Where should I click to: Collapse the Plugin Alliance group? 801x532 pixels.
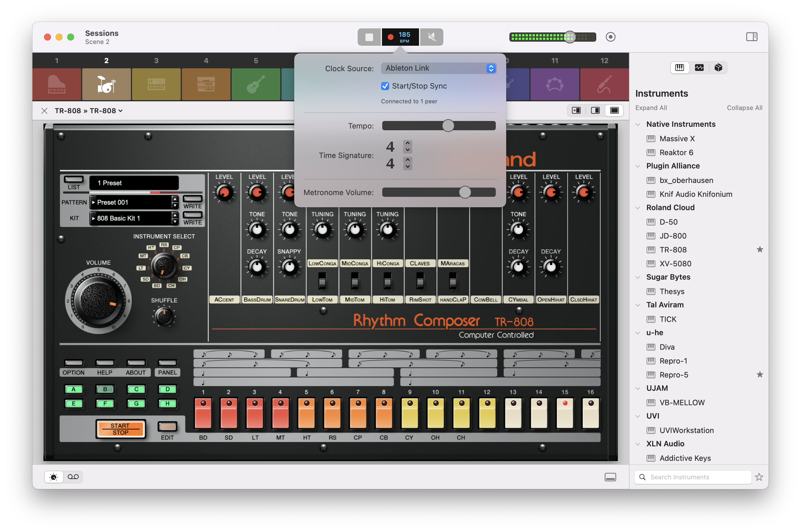pyautogui.click(x=638, y=166)
